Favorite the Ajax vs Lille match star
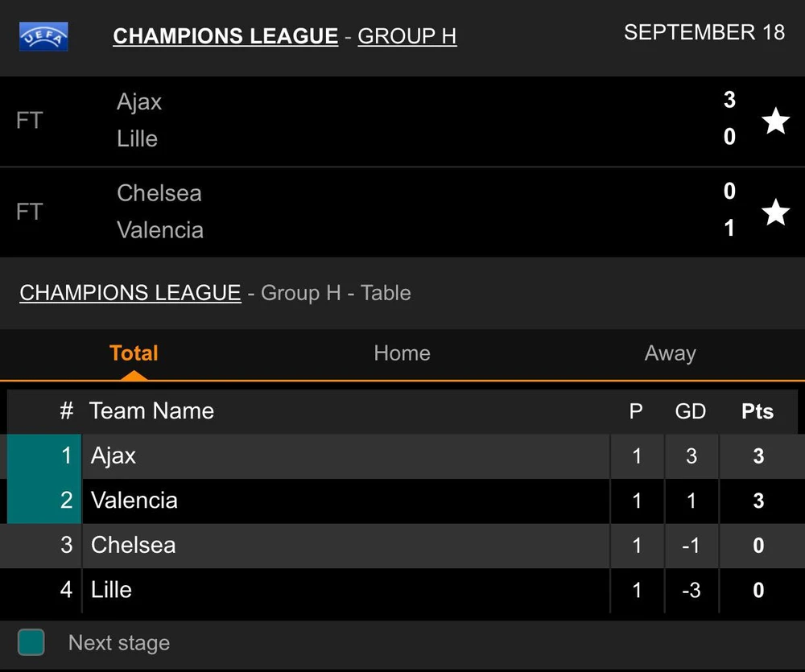Viewport: 805px width, 672px height. (x=775, y=121)
